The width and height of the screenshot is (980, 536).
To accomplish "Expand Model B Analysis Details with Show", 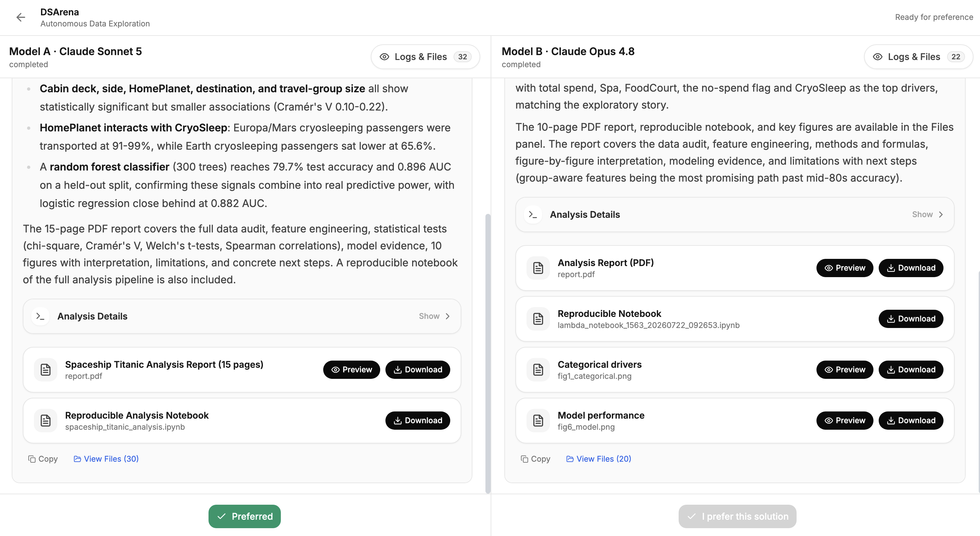I will [928, 214].
